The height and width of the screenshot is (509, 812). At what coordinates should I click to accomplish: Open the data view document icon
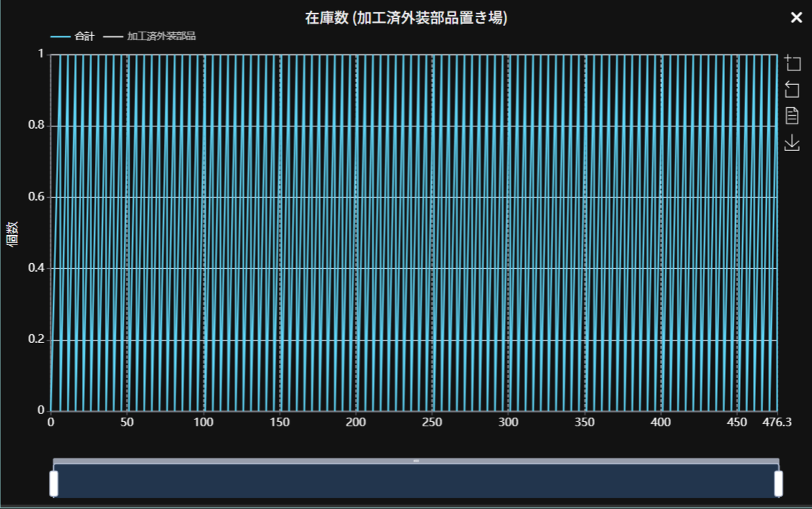click(792, 116)
